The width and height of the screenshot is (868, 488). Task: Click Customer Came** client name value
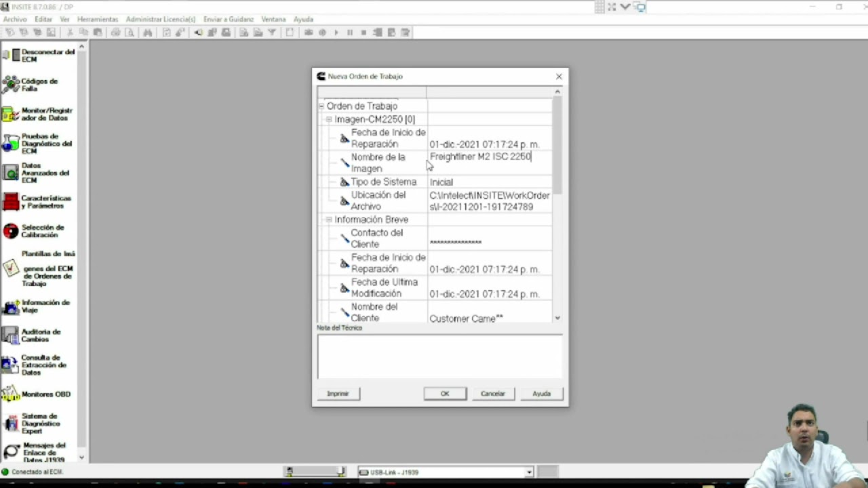point(466,319)
